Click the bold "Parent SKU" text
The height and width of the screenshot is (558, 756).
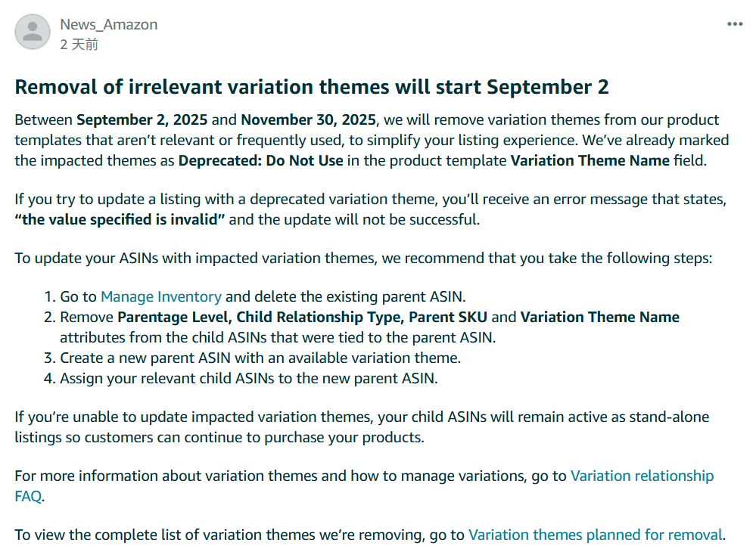click(448, 317)
